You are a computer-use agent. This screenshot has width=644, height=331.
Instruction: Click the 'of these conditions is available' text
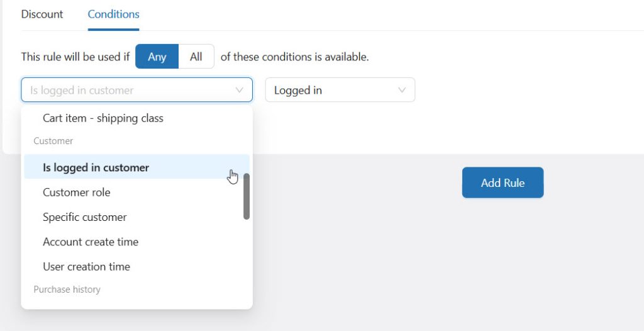click(294, 57)
